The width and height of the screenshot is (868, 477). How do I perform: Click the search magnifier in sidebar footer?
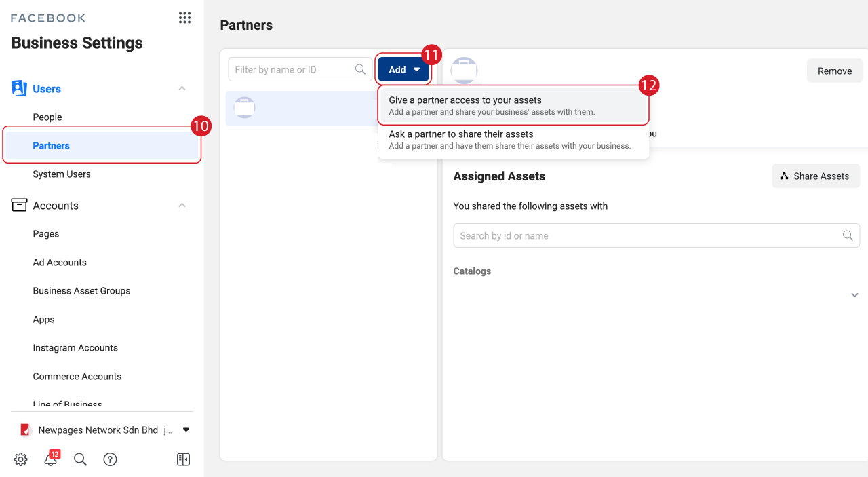coord(80,459)
